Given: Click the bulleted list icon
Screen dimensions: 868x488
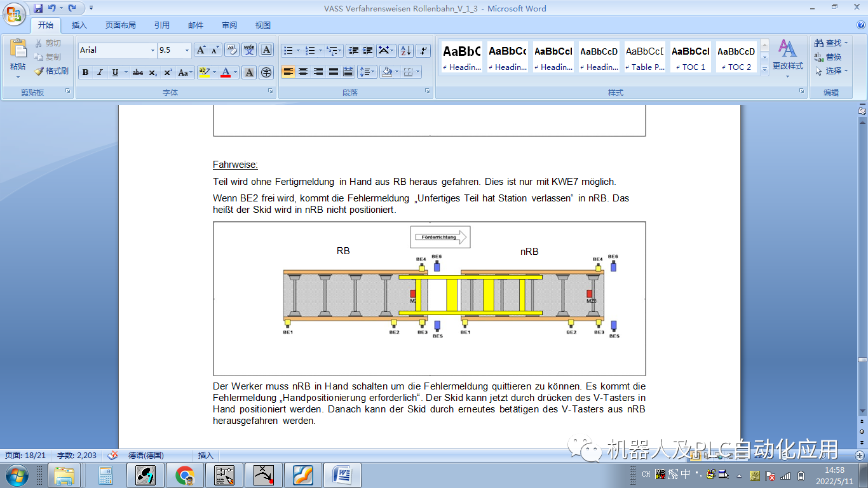Looking at the screenshot, I should tap(288, 51).
